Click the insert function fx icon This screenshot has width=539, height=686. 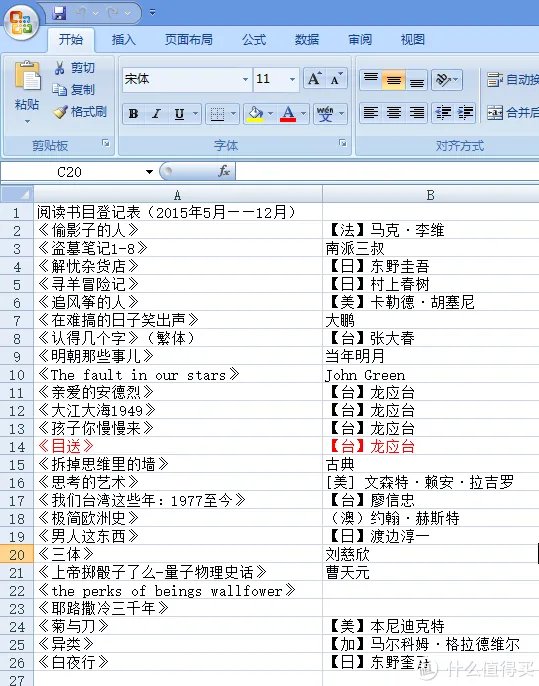pyautogui.click(x=224, y=171)
